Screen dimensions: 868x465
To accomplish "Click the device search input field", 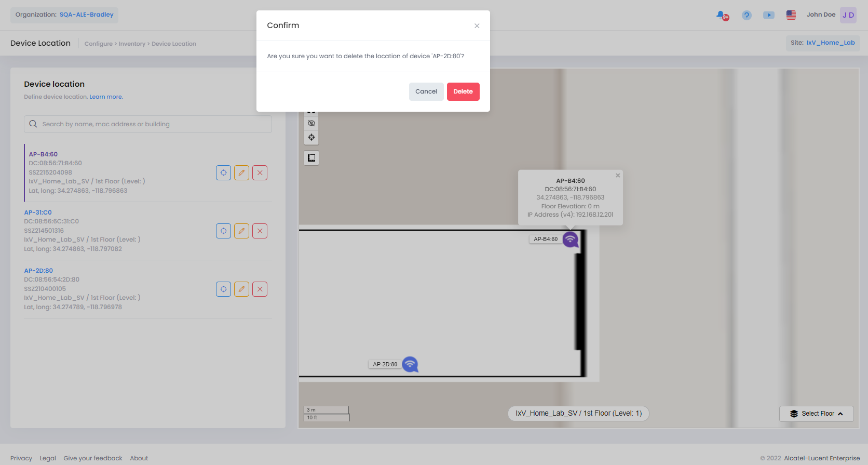I will coord(148,124).
